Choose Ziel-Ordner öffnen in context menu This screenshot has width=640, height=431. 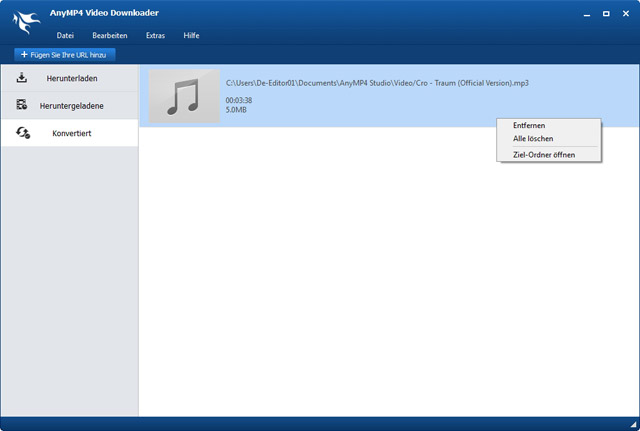coord(549,155)
